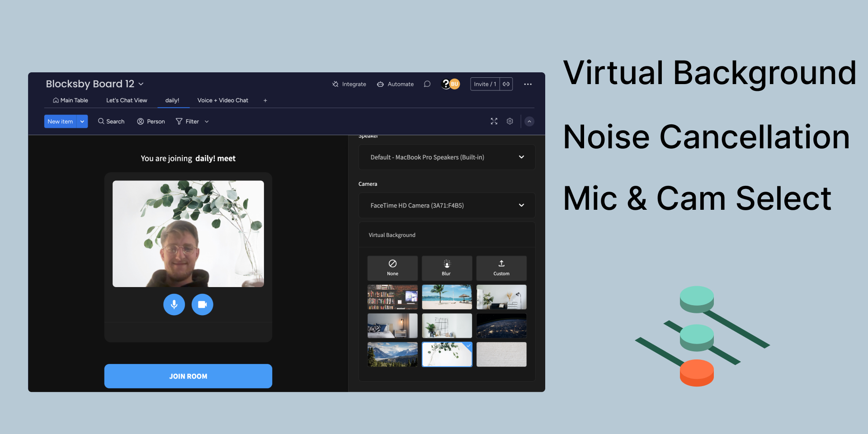Switch to the Let's Chat View tab
Viewport: 868px width, 434px height.
tap(127, 100)
